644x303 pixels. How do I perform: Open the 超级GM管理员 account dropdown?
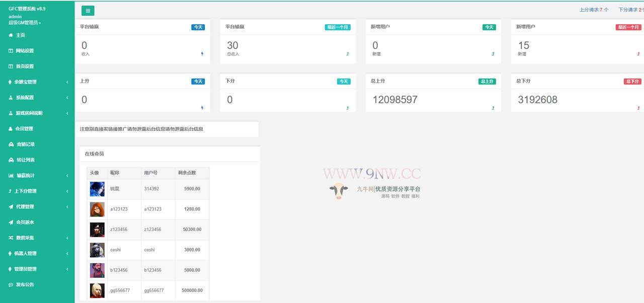click(25, 23)
